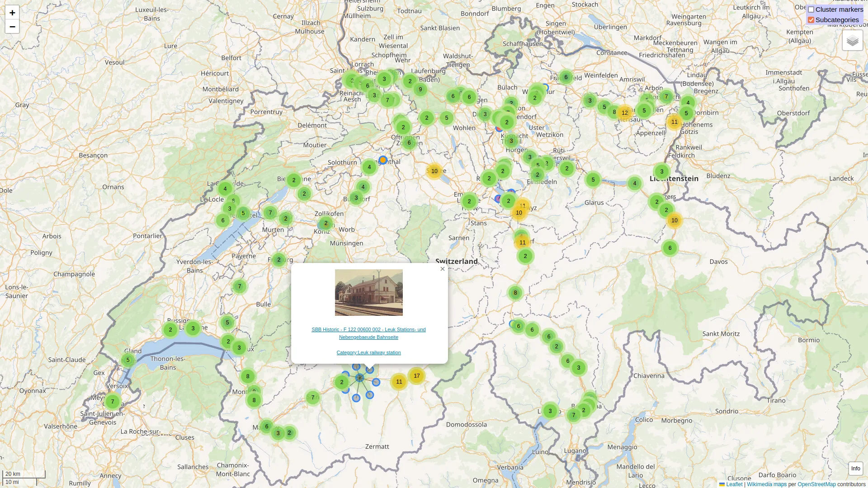868x488 pixels.
Task: Open the cluster of 8 near Andermatt
Action: 515,293
